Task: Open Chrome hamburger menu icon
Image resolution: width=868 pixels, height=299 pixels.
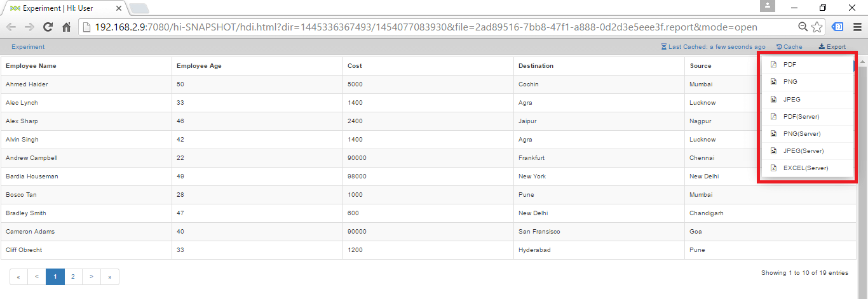Action: 857,27
